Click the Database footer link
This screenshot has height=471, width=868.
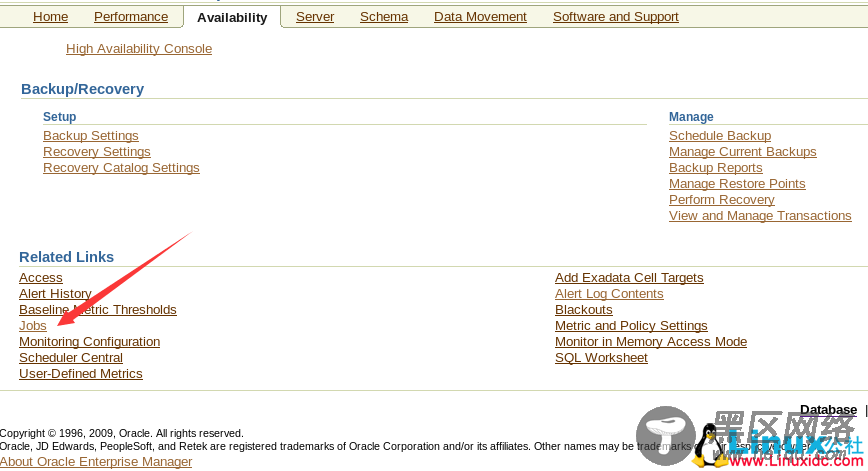[x=829, y=410]
